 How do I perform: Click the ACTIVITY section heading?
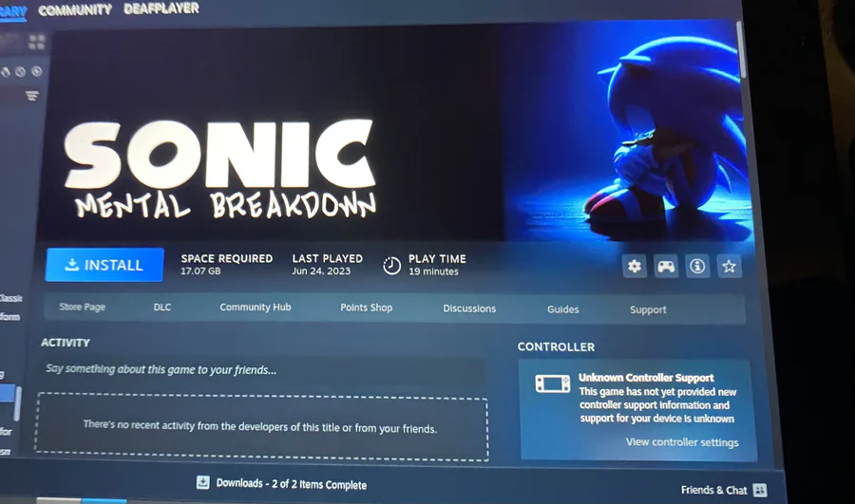click(x=65, y=343)
